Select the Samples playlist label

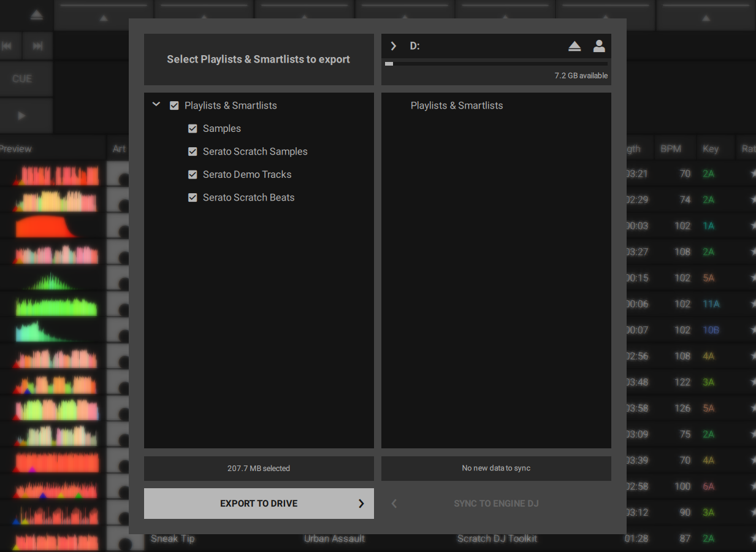[222, 129]
